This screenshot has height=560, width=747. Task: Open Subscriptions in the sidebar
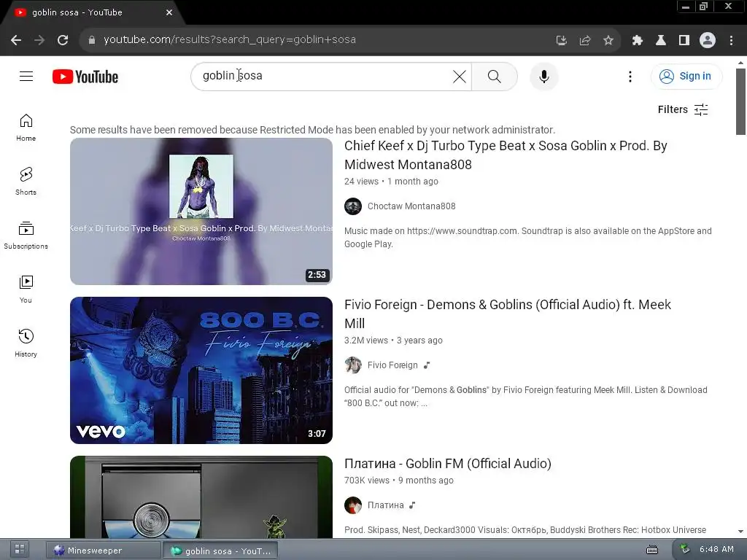[x=26, y=236]
